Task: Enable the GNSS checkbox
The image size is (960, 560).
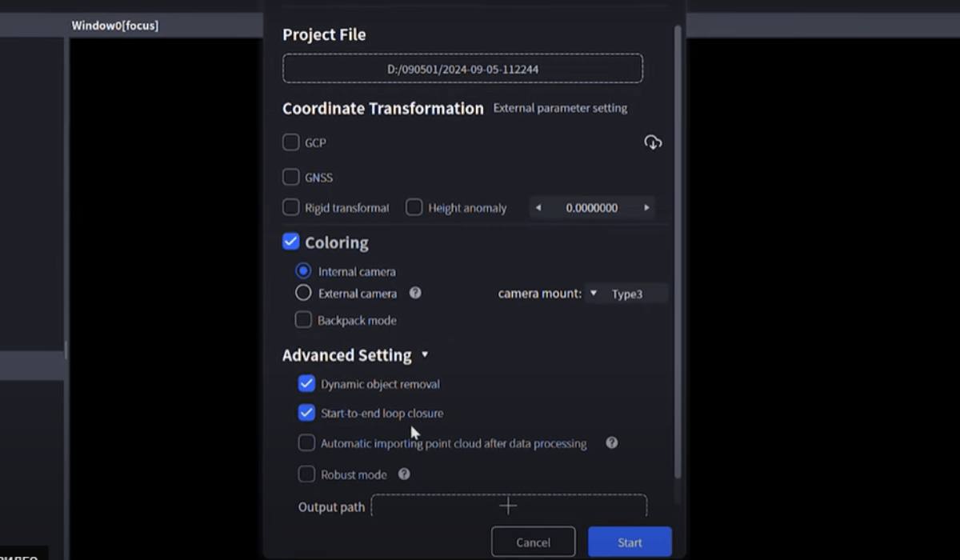Action: [291, 177]
